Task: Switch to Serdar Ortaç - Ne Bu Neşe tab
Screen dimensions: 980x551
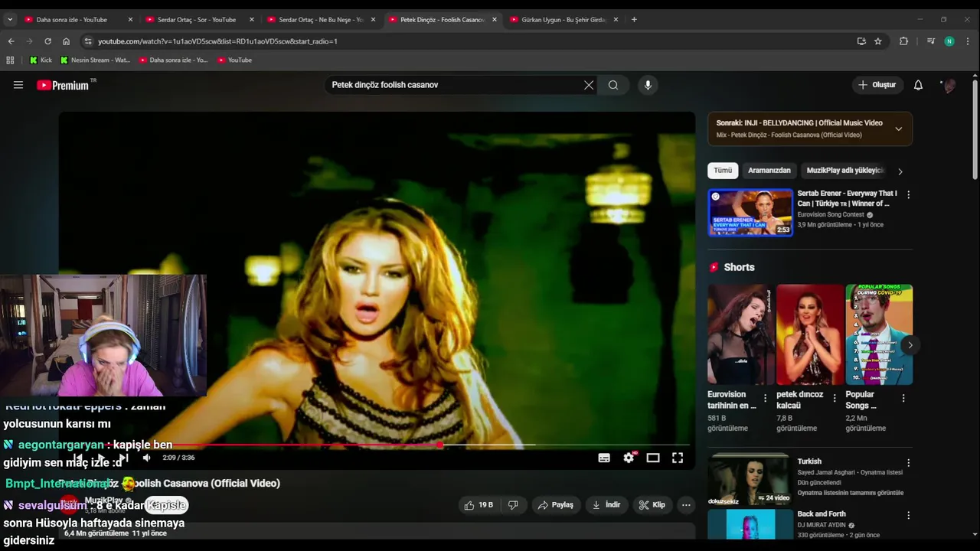Action: tap(321, 19)
